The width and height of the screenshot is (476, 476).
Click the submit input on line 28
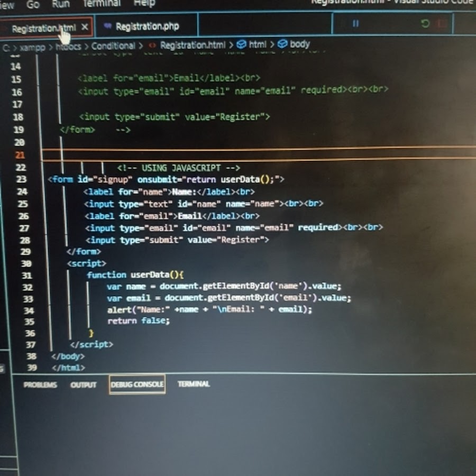tap(177, 240)
